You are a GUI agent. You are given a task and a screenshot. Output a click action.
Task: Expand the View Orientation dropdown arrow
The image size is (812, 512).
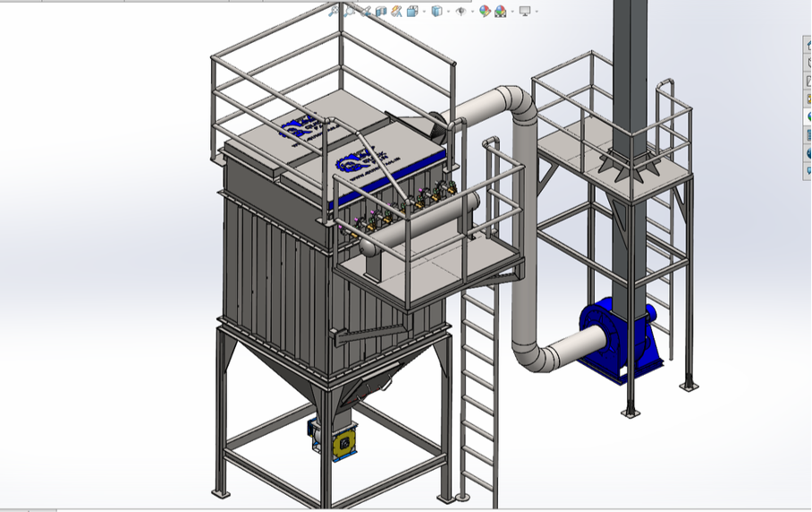point(424,12)
